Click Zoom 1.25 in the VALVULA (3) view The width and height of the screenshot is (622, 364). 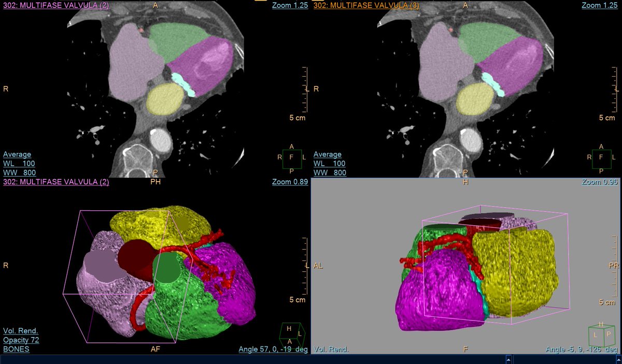pos(599,5)
